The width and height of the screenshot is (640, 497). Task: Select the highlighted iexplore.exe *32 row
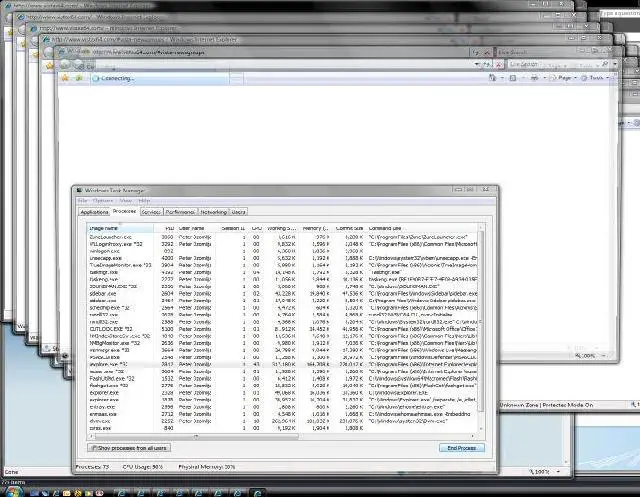[x=282, y=364]
